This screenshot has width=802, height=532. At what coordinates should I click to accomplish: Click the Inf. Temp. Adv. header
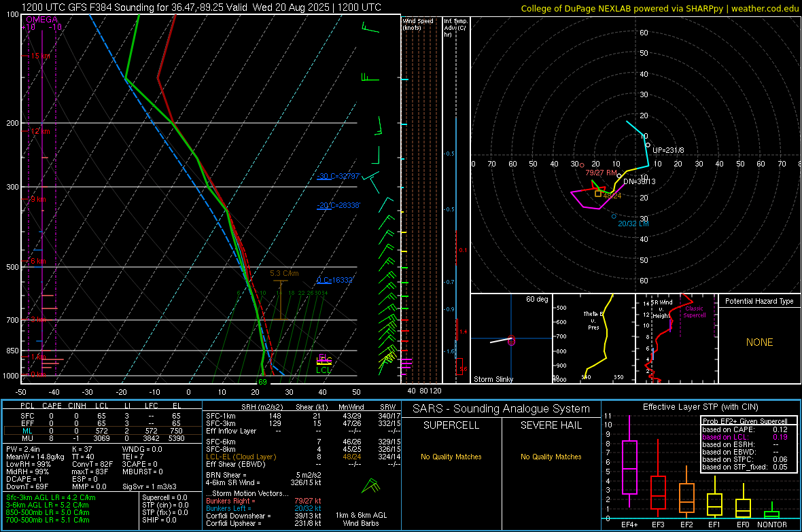(455, 28)
